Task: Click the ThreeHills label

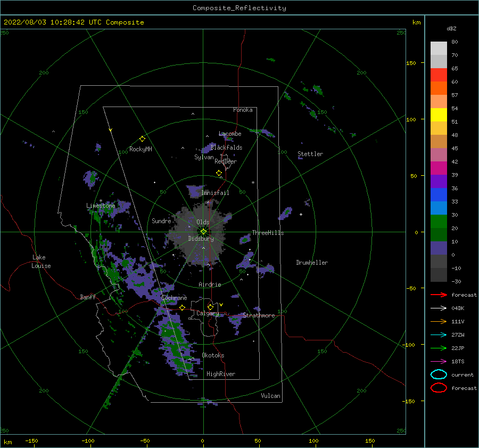Action: pos(268,233)
